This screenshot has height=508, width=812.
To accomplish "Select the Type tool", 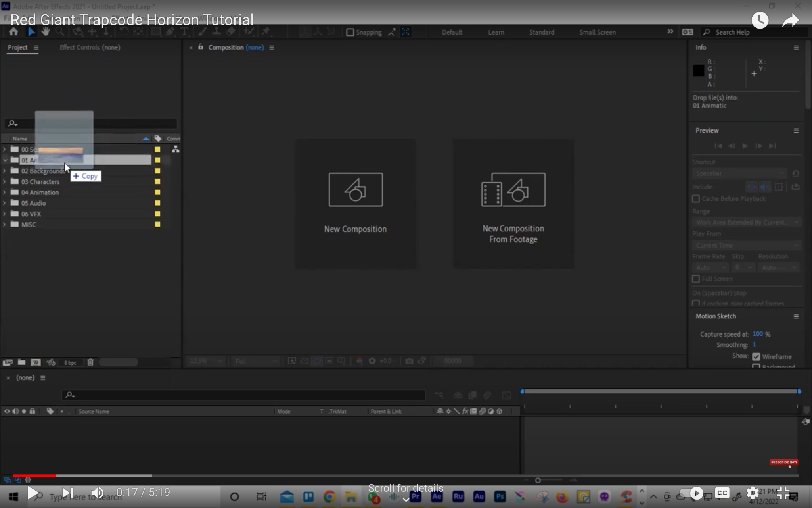I will tap(184, 32).
